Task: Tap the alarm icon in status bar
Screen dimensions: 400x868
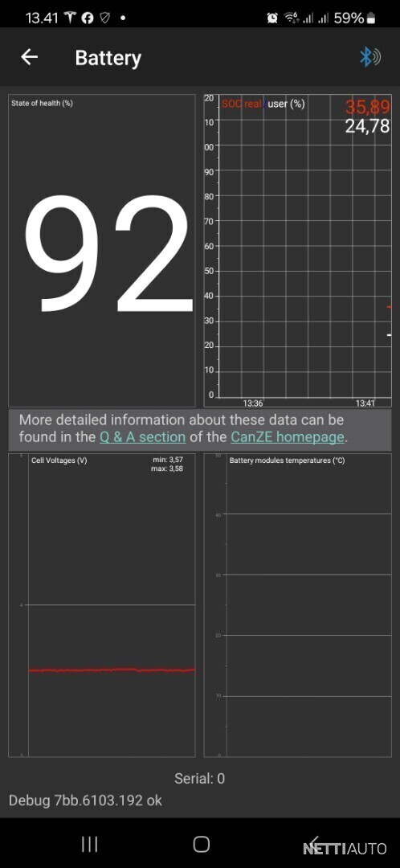Action: (x=272, y=18)
